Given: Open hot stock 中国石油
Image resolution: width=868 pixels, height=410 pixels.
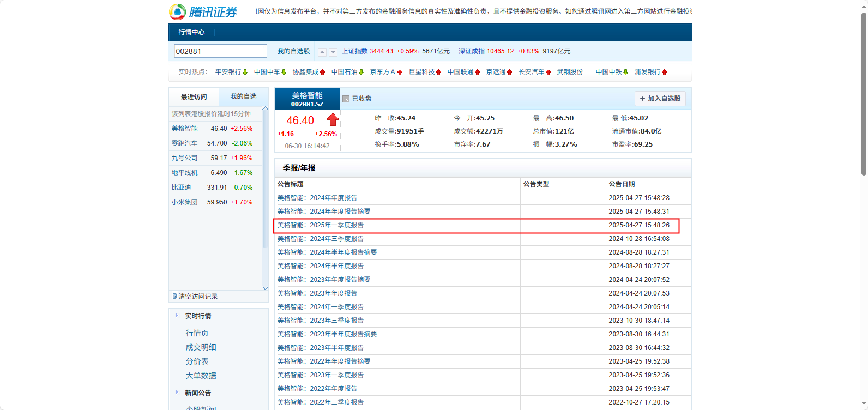Looking at the screenshot, I should tap(344, 72).
